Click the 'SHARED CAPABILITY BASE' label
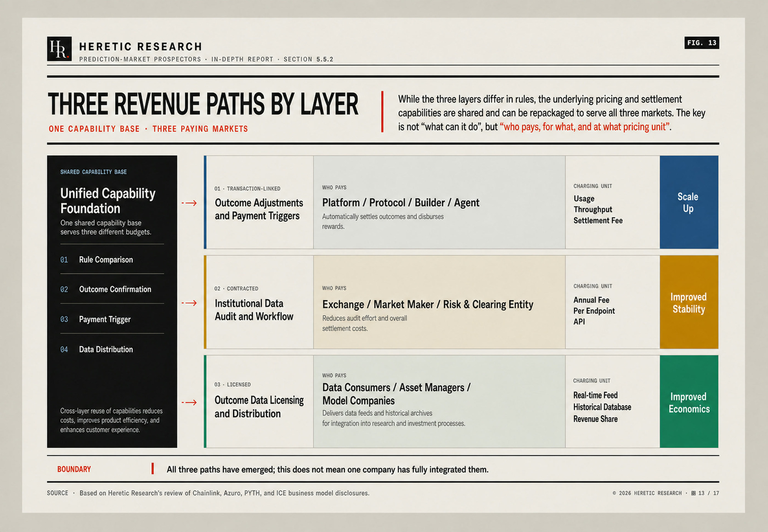Viewport: 768px width, 532px height. coord(93,172)
